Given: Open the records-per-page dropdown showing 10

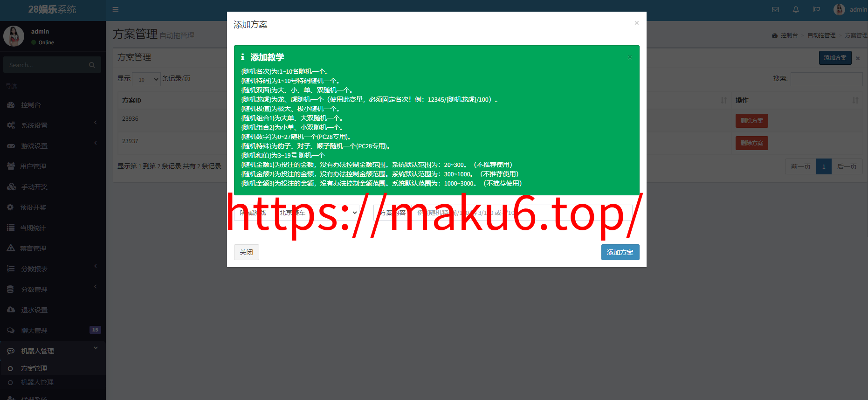Looking at the screenshot, I should [x=146, y=79].
